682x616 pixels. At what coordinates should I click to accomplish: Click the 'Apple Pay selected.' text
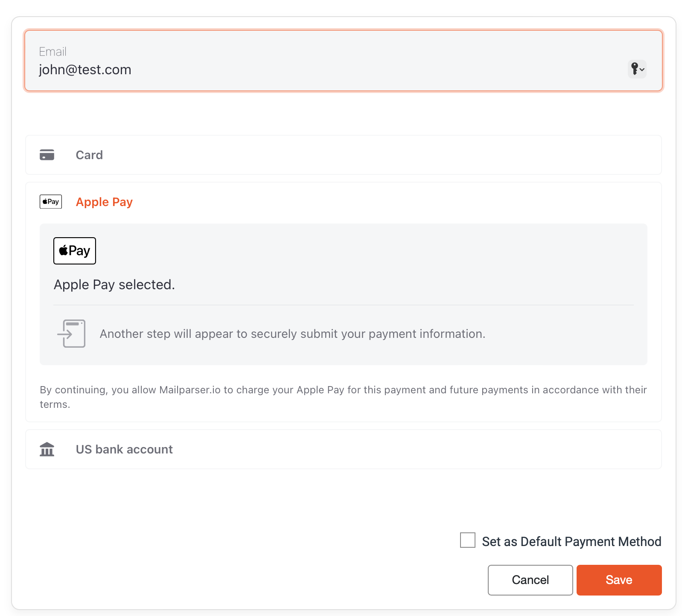click(x=114, y=285)
